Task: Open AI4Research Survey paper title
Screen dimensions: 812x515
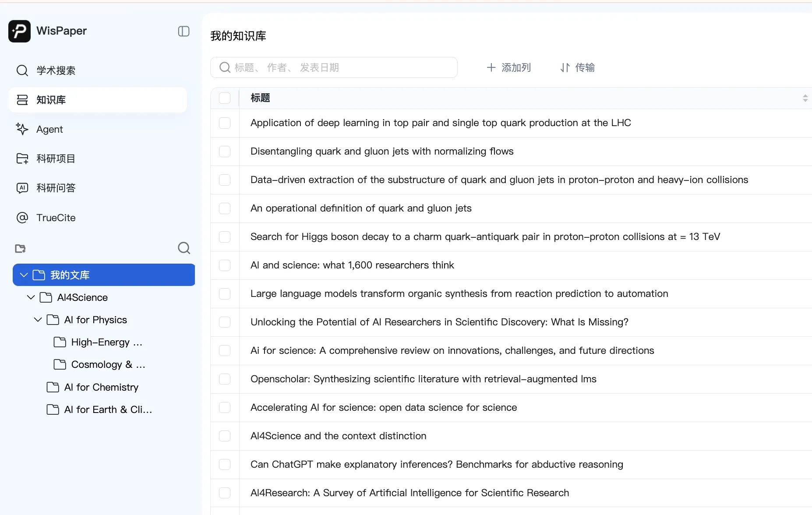Action: pyautogui.click(x=410, y=493)
